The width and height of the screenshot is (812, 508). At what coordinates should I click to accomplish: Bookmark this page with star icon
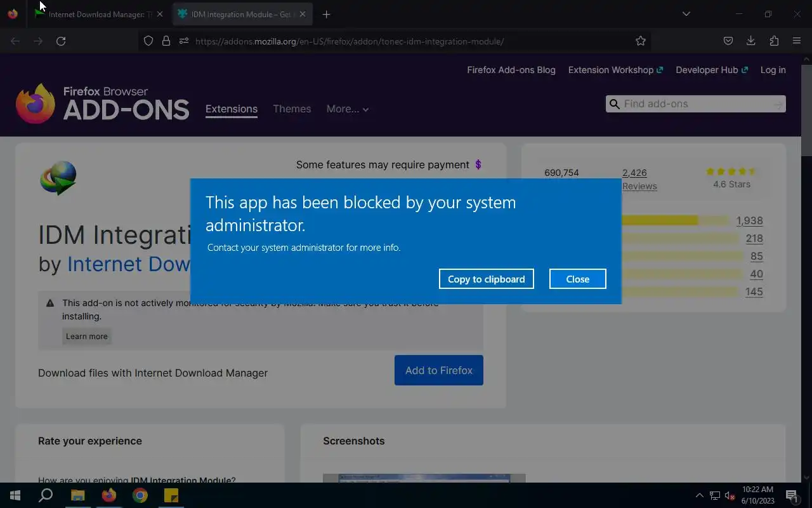[641, 41]
